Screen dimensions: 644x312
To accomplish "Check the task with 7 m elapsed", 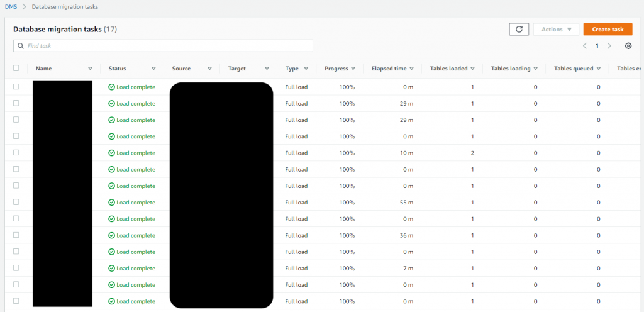I will [x=16, y=268].
